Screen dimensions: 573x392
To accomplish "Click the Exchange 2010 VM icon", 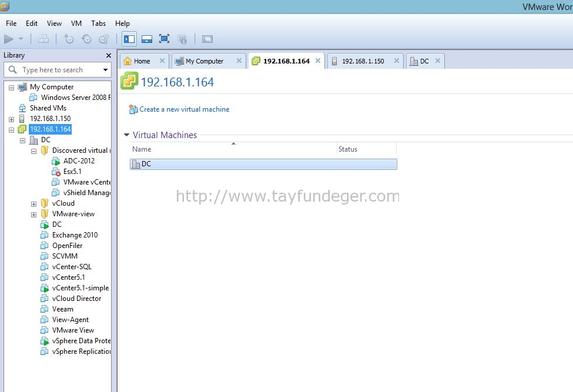I will (44, 235).
